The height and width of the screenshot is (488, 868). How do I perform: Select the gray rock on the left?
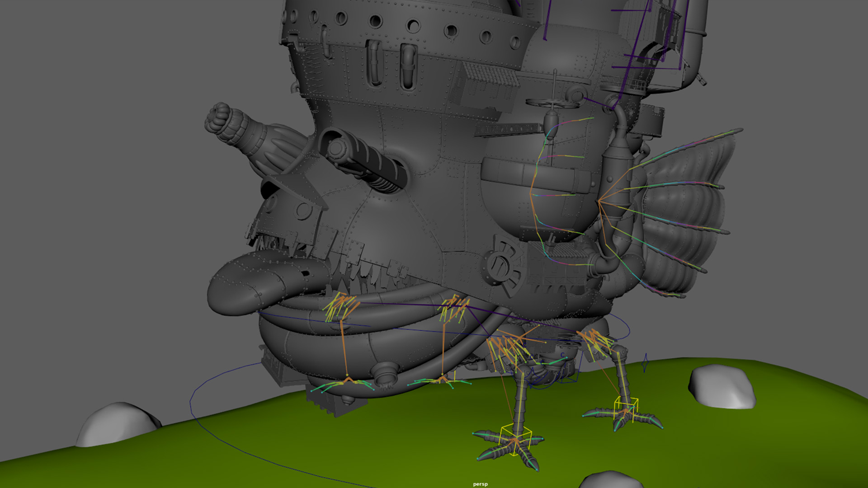pyautogui.click(x=118, y=424)
